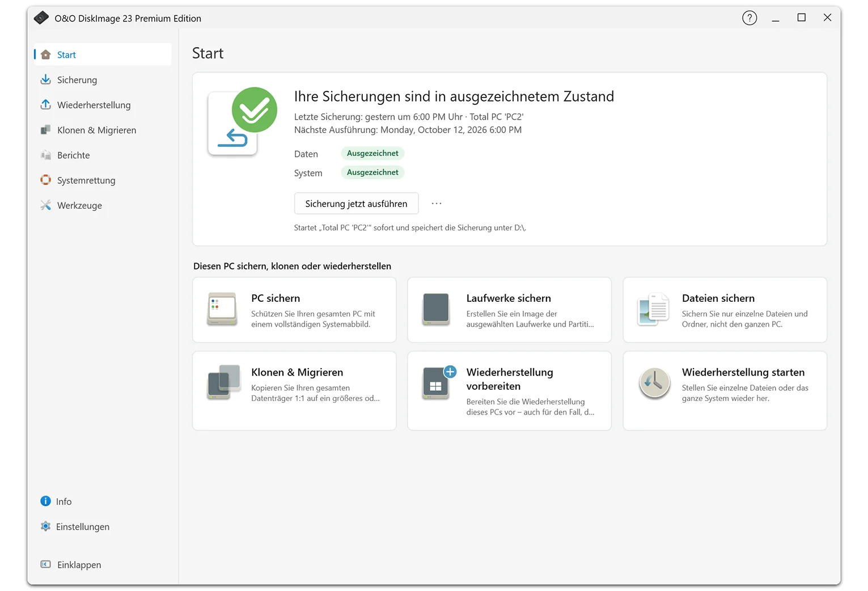Select Klonen & Migrieren in sidebar
Viewport: 868px width, 591px height.
(x=103, y=130)
